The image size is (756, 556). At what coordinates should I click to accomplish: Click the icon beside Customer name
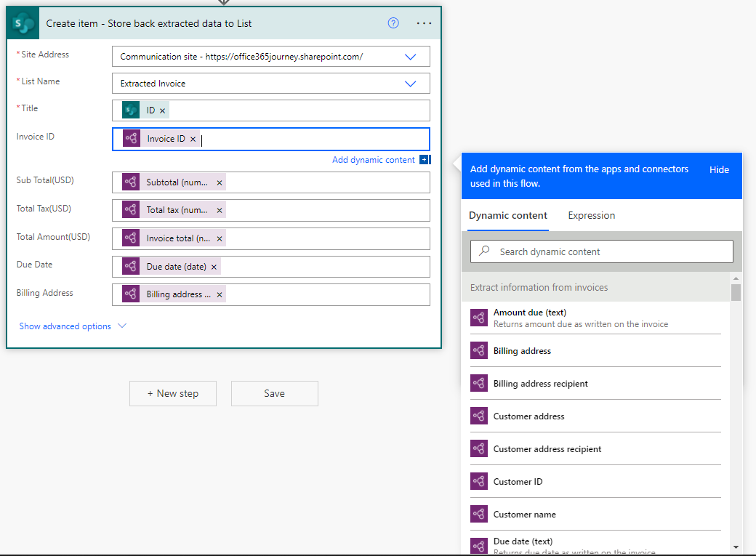pyautogui.click(x=479, y=514)
